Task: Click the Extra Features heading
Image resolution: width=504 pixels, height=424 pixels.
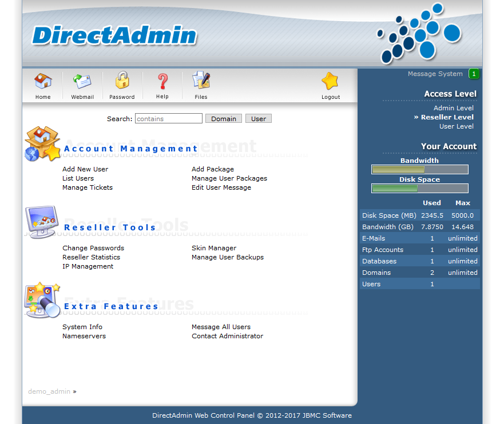Action: pyautogui.click(x=111, y=306)
